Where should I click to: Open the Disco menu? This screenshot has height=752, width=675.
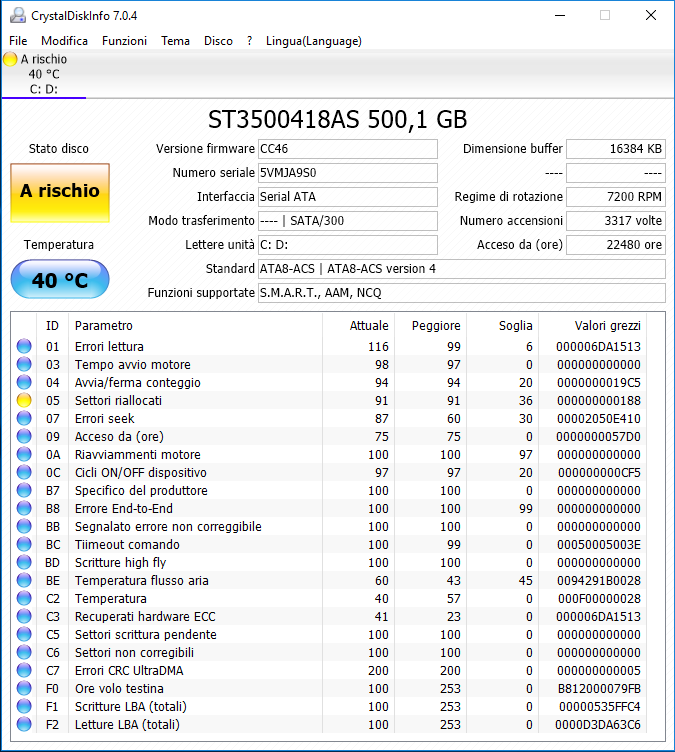[x=218, y=41]
